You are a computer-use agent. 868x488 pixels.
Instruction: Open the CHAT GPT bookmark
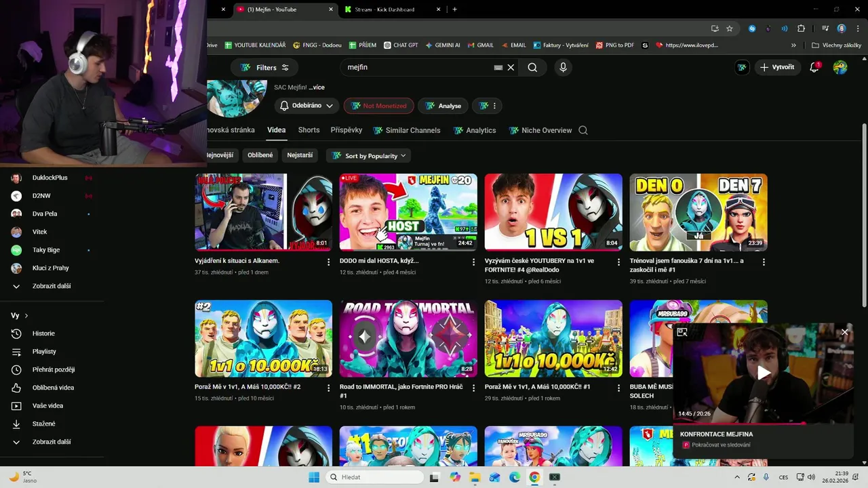pyautogui.click(x=401, y=45)
